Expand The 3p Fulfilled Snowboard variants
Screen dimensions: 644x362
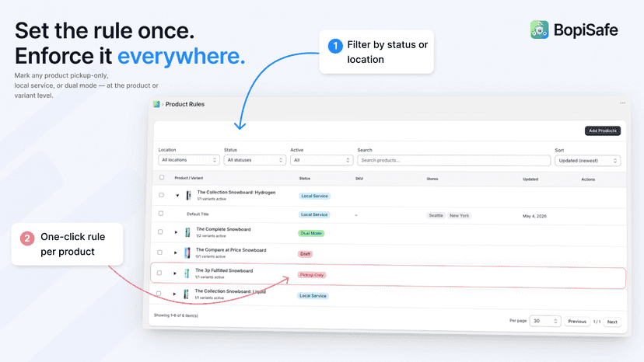[x=175, y=273]
